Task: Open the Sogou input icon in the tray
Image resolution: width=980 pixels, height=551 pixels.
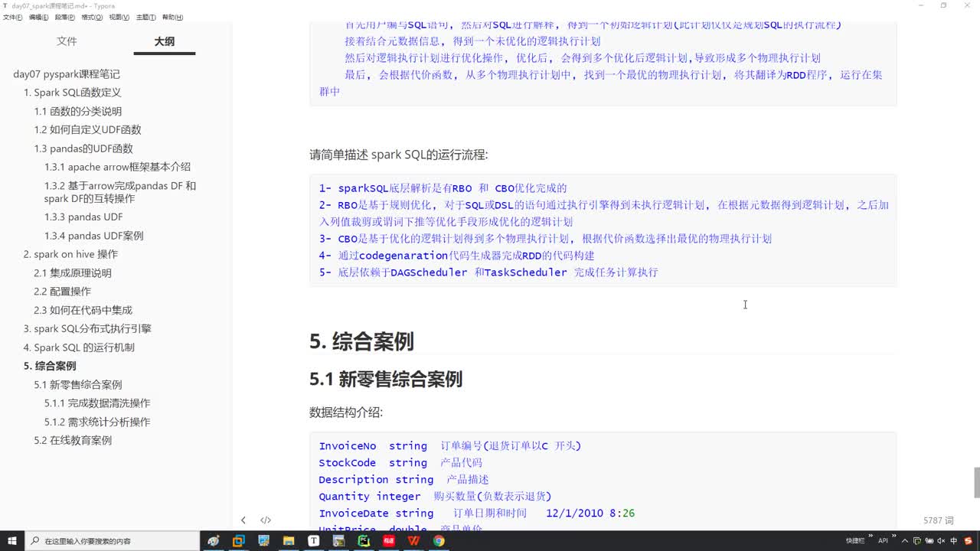Action: tap(968, 540)
